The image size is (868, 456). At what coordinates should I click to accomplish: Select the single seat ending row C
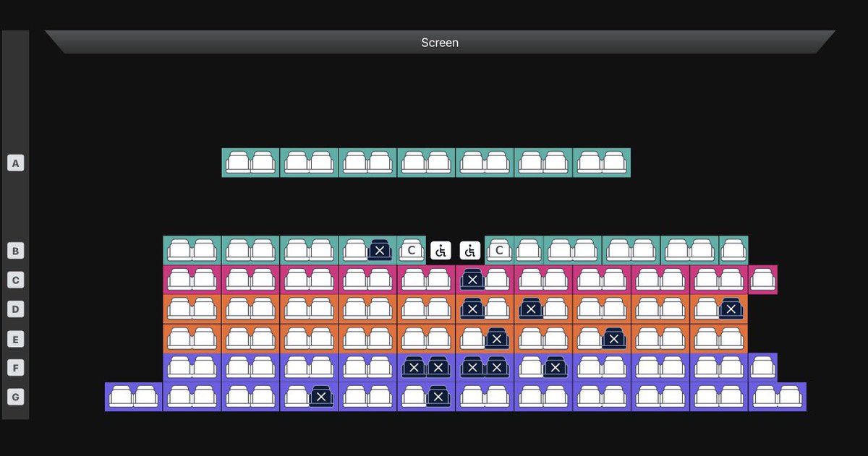click(763, 280)
